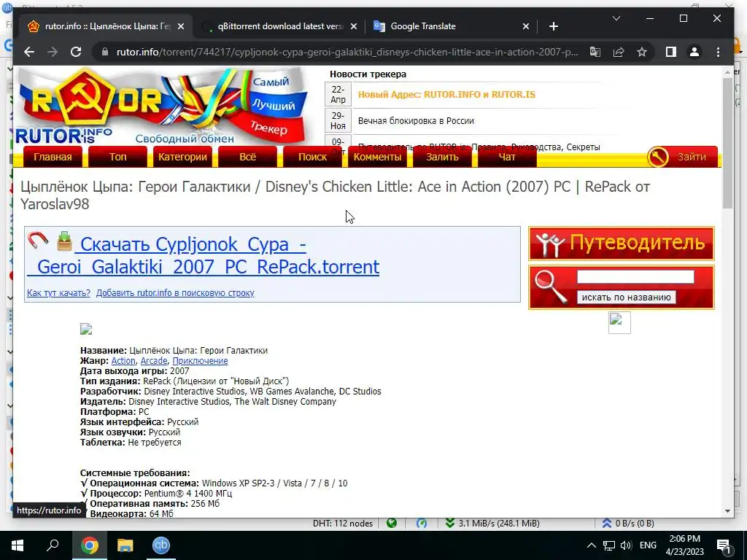
Task: Click the broken poster image placeholder
Action: [x=86, y=329]
